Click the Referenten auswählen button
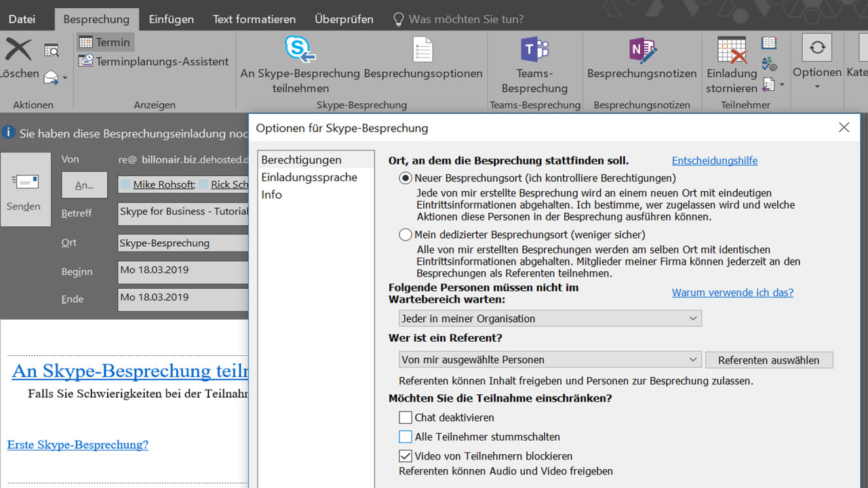Screen dimensions: 868x488 (768, 360)
